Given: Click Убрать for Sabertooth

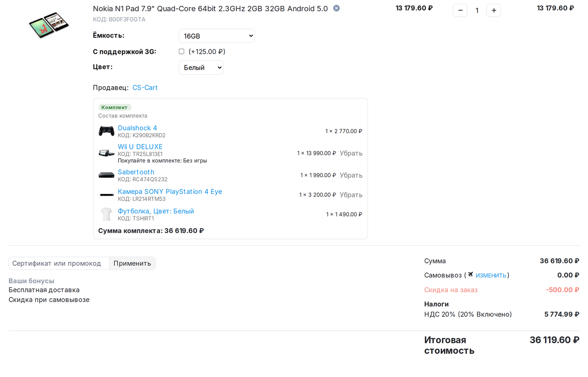Looking at the screenshot, I should tap(351, 175).
